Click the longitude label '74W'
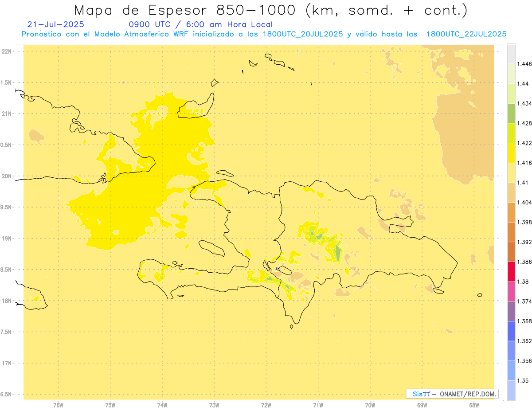 point(162,405)
